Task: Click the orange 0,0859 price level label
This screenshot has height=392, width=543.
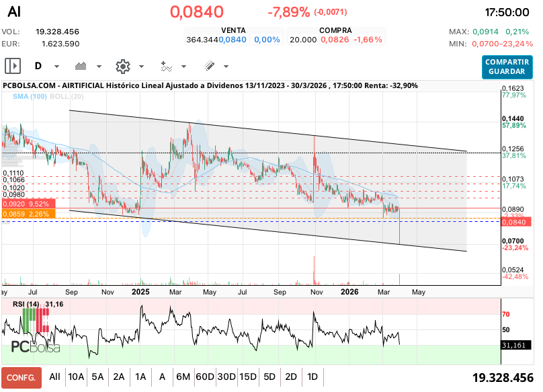Action: point(28,214)
